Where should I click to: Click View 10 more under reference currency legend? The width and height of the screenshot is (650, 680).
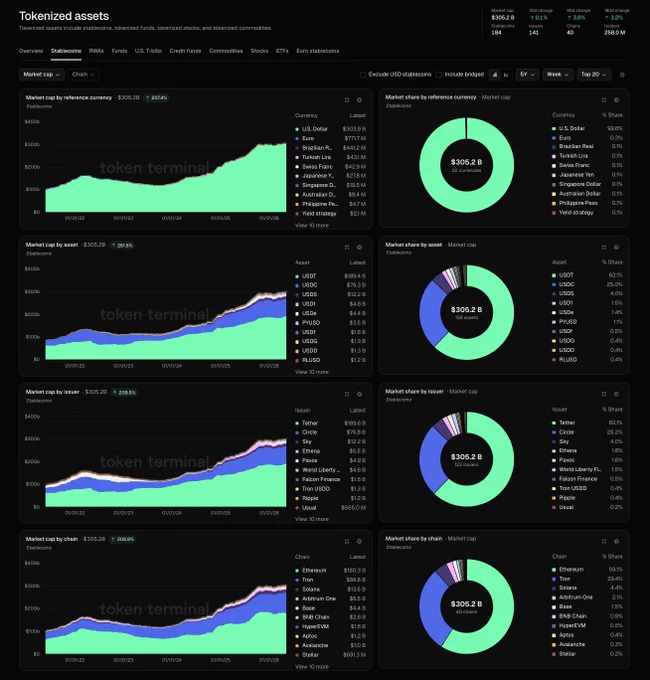click(312, 225)
